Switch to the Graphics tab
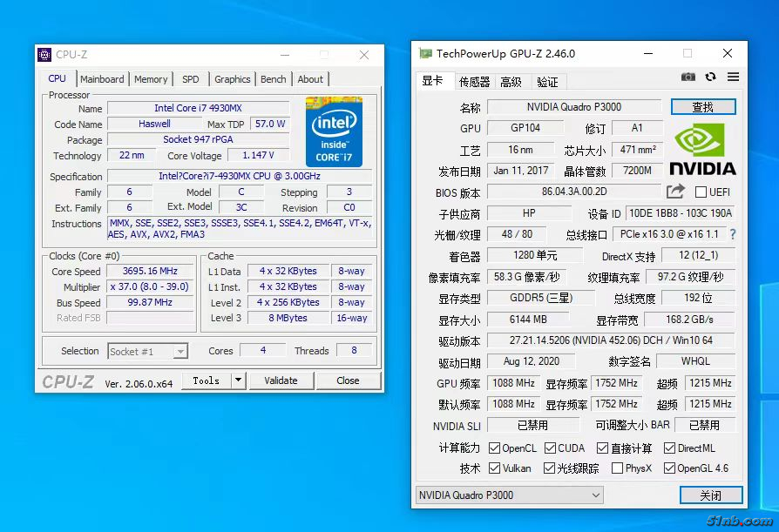The width and height of the screenshot is (779, 532). [232, 79]
